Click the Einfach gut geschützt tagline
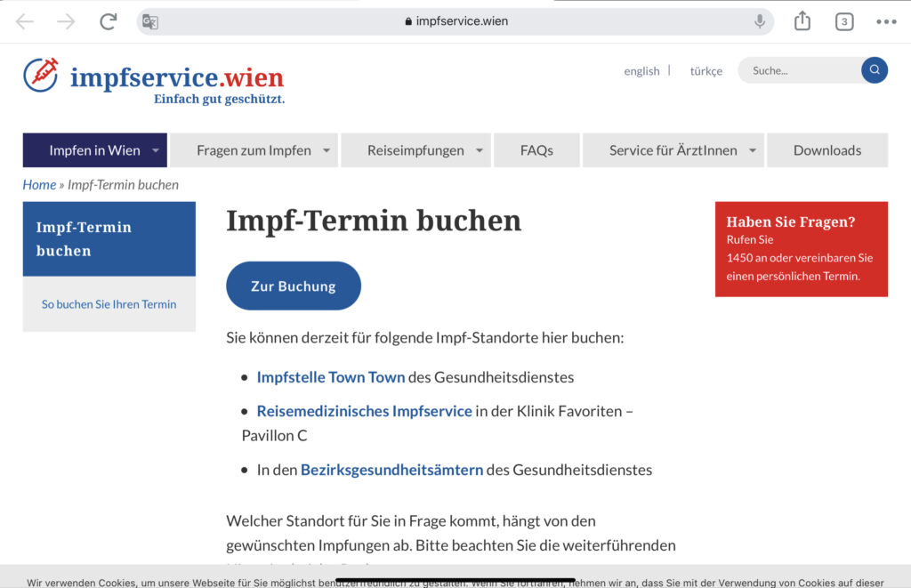 coord(219,100)
